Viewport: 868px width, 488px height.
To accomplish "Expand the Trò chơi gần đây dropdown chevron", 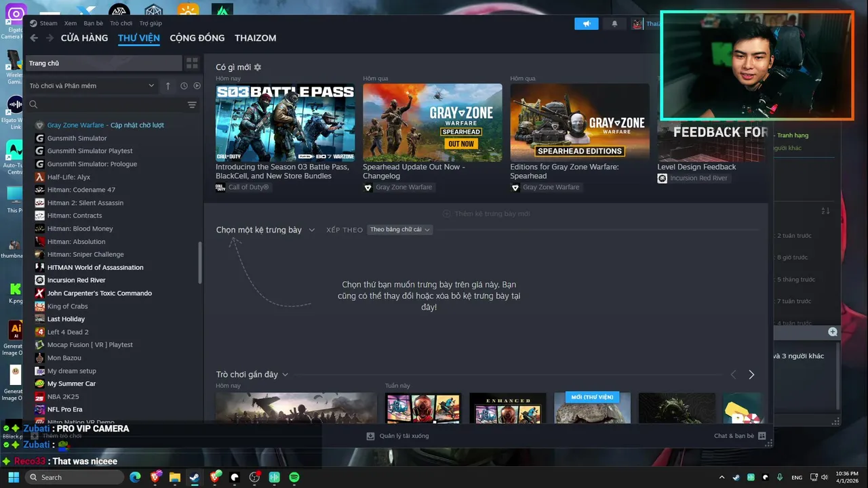I will [x=285, y=375].
